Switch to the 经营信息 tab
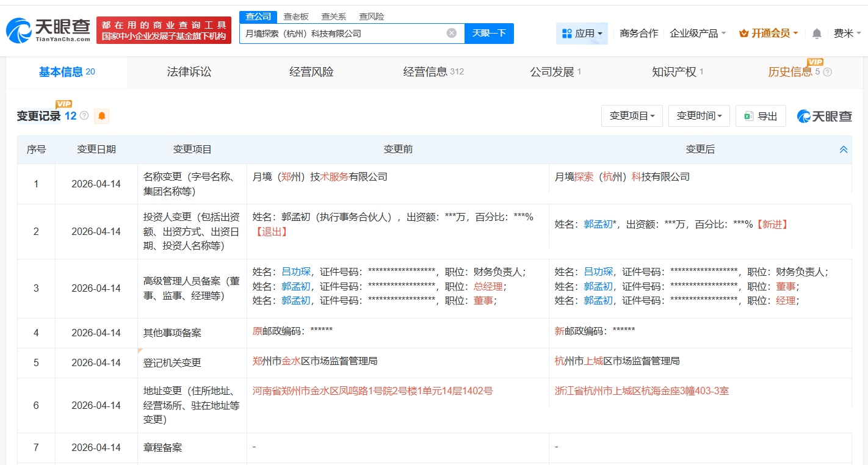This screenshot has height=465, width=868. coord(433,72)
